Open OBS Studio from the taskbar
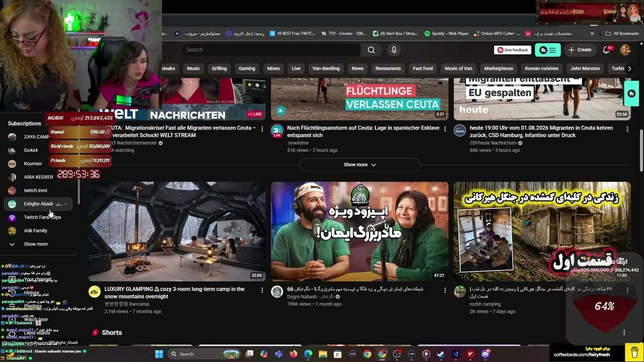Image resolution: width=644 pixels, height=362 pixels. tap(396, 354)
